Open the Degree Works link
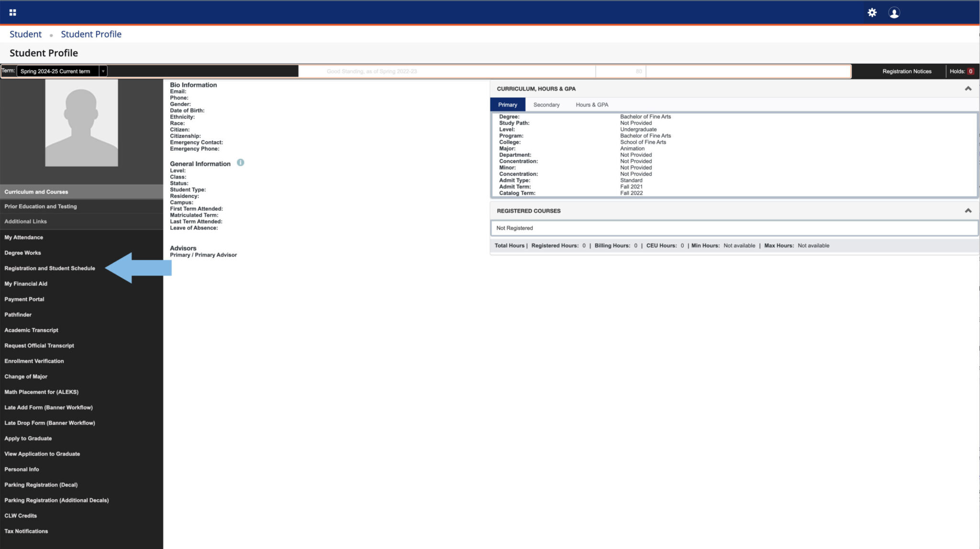Screen dimensions: 980x549 [x=22, y=253]
